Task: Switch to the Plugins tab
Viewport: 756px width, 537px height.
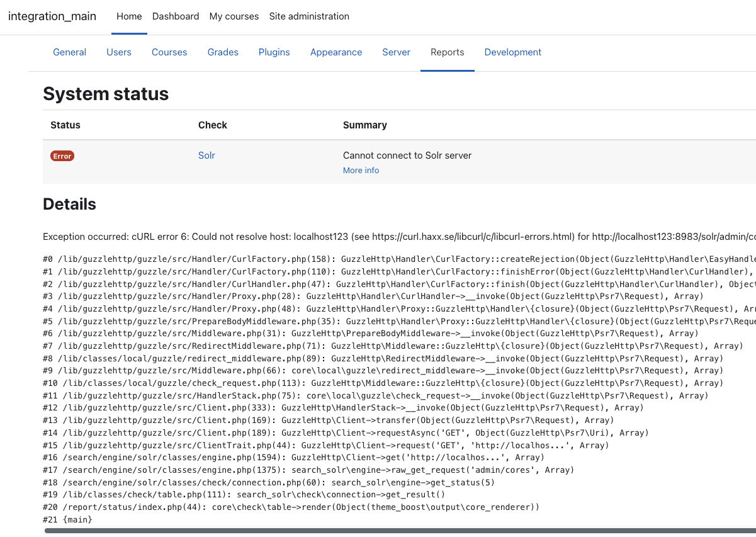Action: 274,52
